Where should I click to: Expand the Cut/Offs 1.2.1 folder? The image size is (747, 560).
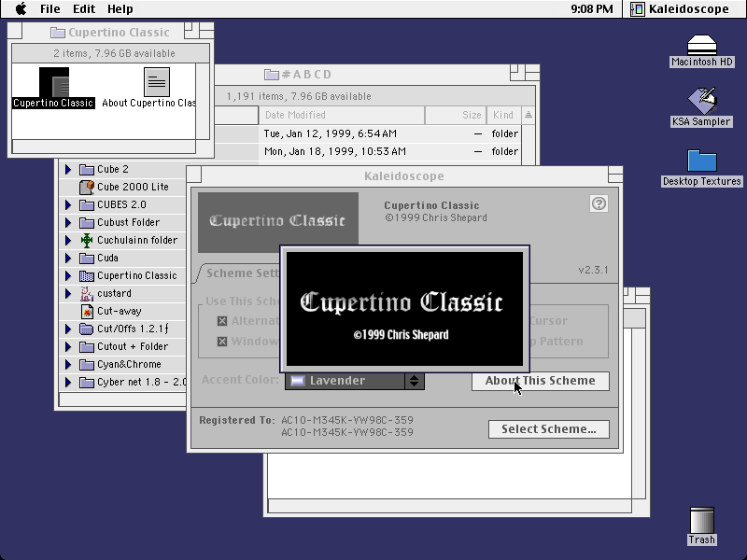coord(68,329)
